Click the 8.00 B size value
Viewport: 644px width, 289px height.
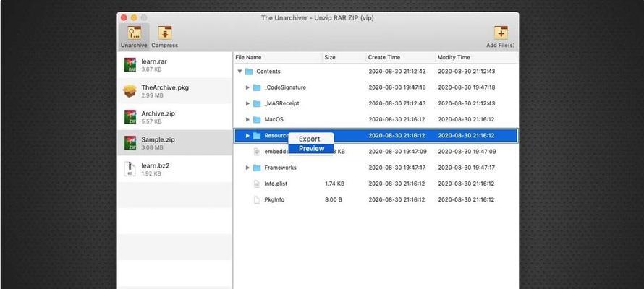(x=334, y=199)
